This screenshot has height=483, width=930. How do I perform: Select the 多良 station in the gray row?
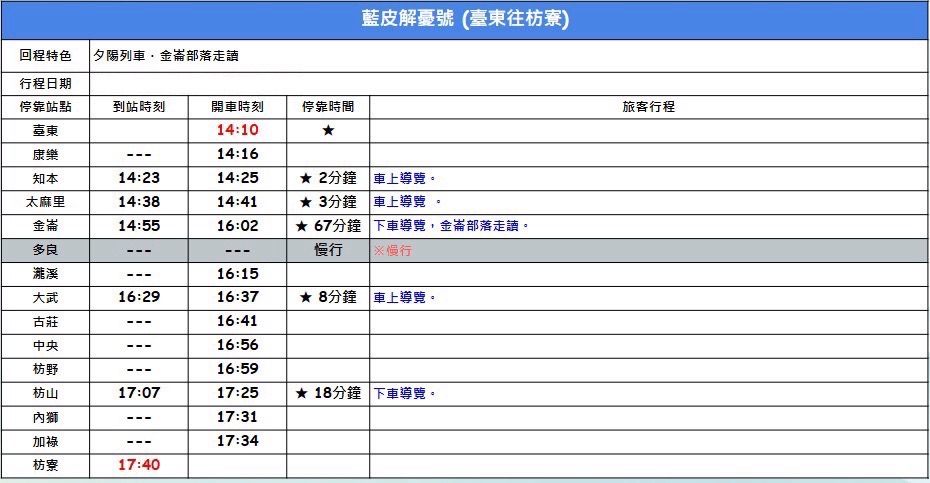tap(45, 250)
